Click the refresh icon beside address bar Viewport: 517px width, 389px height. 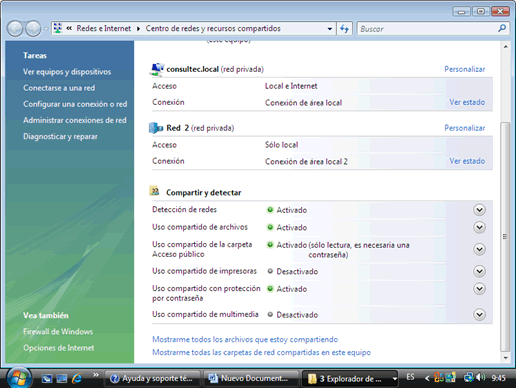[344, 29]
